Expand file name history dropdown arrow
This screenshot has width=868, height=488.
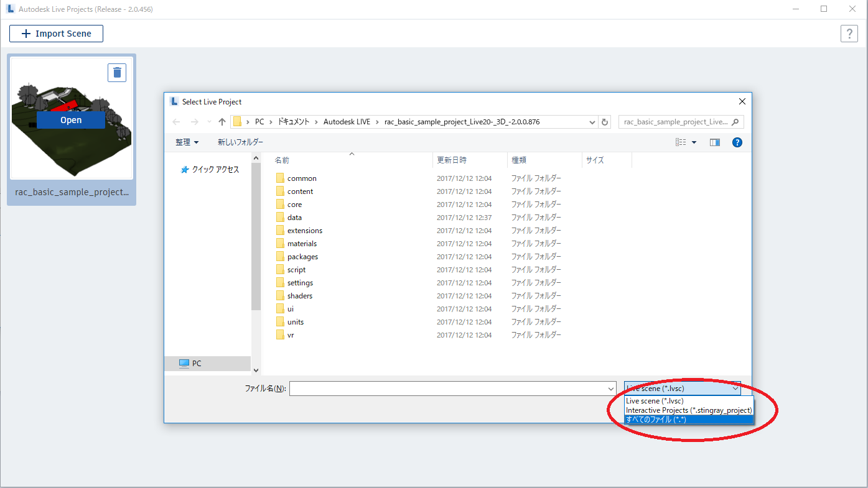pos(610,389)
